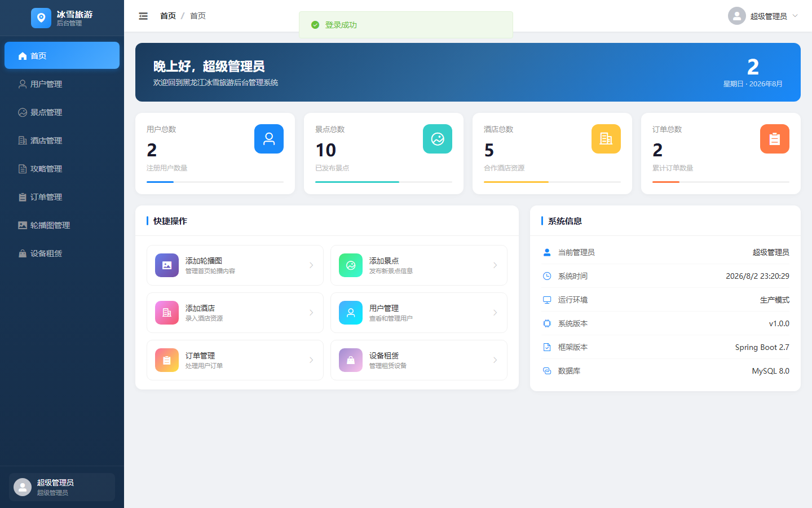Viewport: 812px width, 508px height.
Task: Open the 添加轮播图 card chevron
Action: pos(311,265)
